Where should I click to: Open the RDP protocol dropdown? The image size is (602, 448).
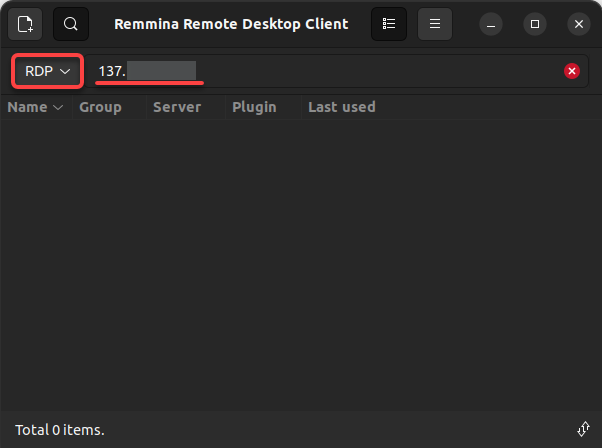48,71
